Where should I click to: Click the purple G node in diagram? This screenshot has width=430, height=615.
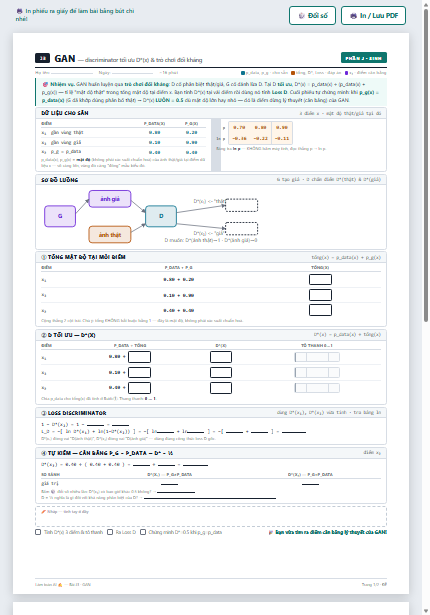pos(60,216)
